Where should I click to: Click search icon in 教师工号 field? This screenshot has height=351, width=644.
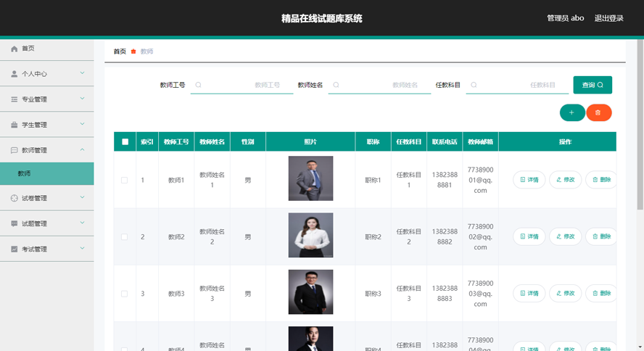[199, 85]
